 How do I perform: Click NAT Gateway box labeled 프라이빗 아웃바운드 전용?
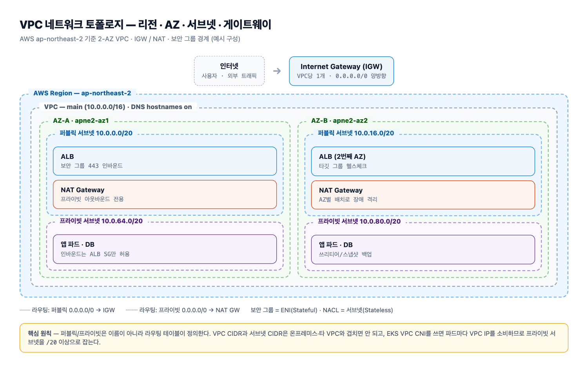point(165,195)
